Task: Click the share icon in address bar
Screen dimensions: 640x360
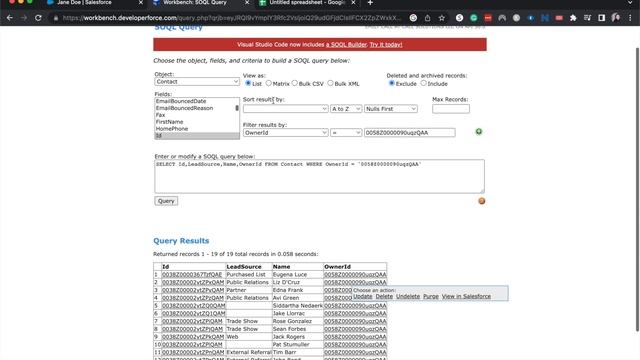Action: [427, 18]
